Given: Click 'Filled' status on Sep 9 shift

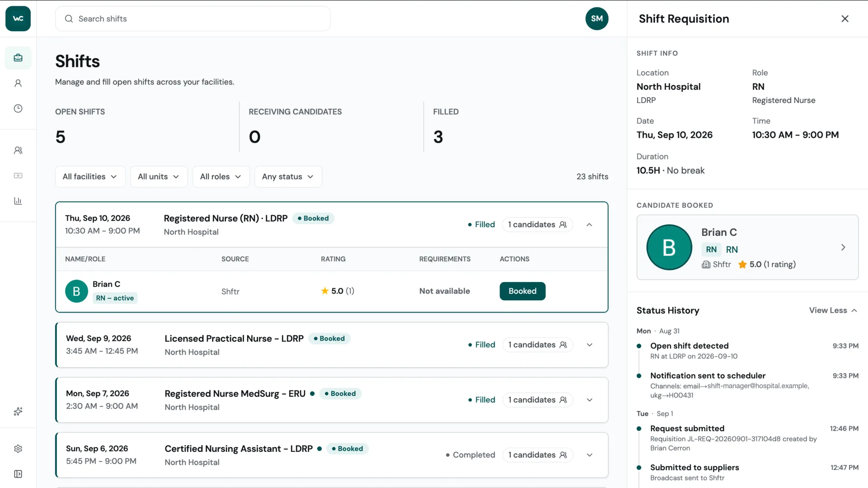Looking at the screenshot, I should [481, 345].
